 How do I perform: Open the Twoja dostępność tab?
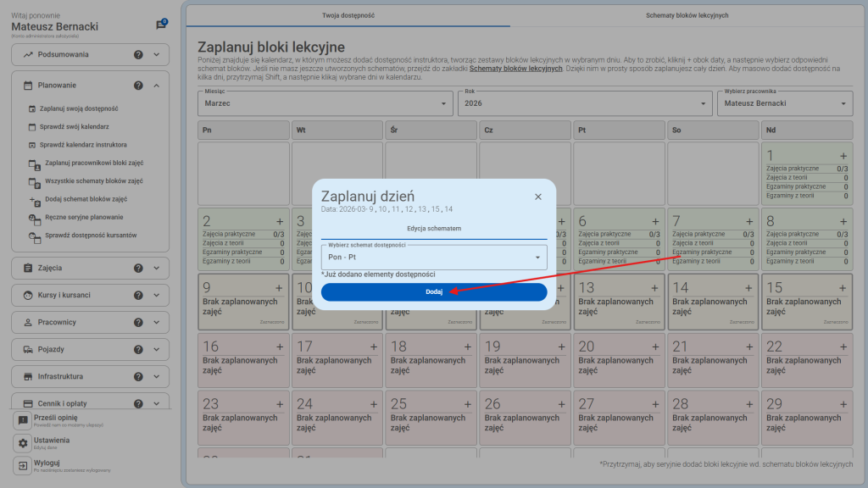[x=348, y=15]
